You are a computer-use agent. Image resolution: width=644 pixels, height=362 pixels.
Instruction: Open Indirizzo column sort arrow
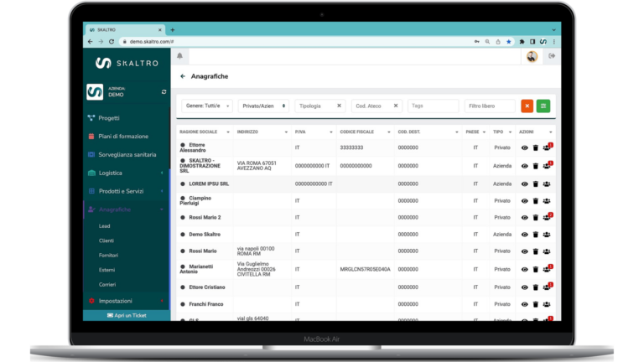click(286, 132)
